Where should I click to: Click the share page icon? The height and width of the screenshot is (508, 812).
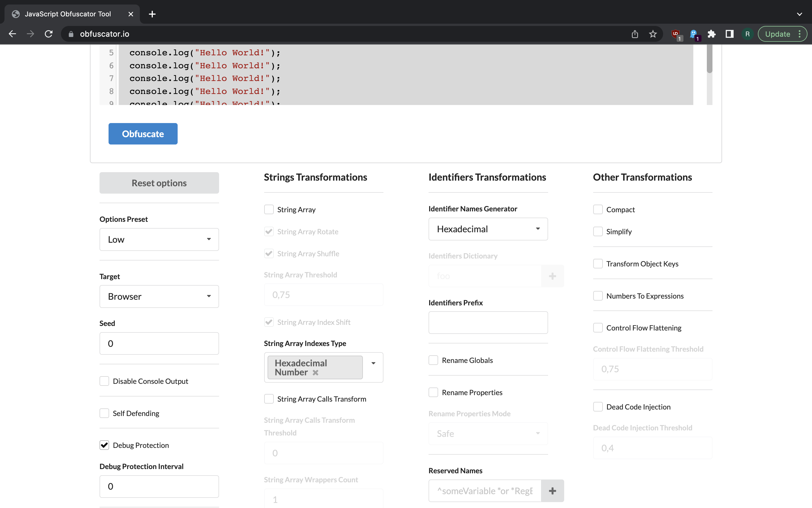pyautogui.click(x=634, y=34)
